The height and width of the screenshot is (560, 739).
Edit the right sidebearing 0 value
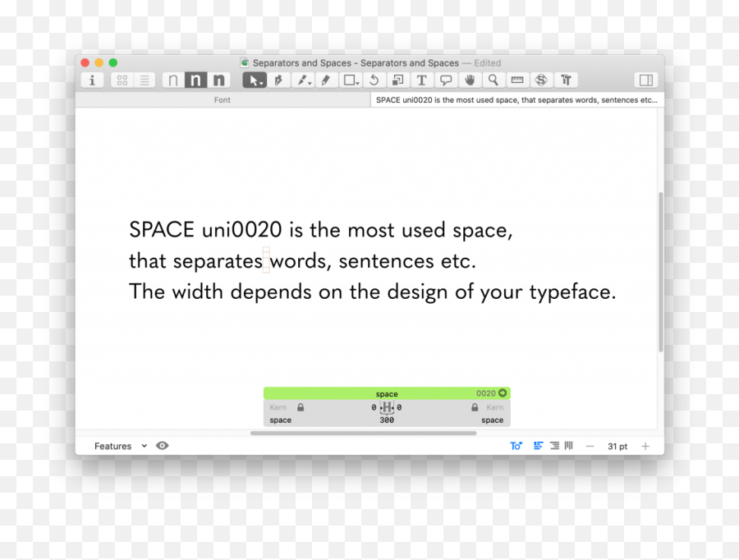coord(399,407)
